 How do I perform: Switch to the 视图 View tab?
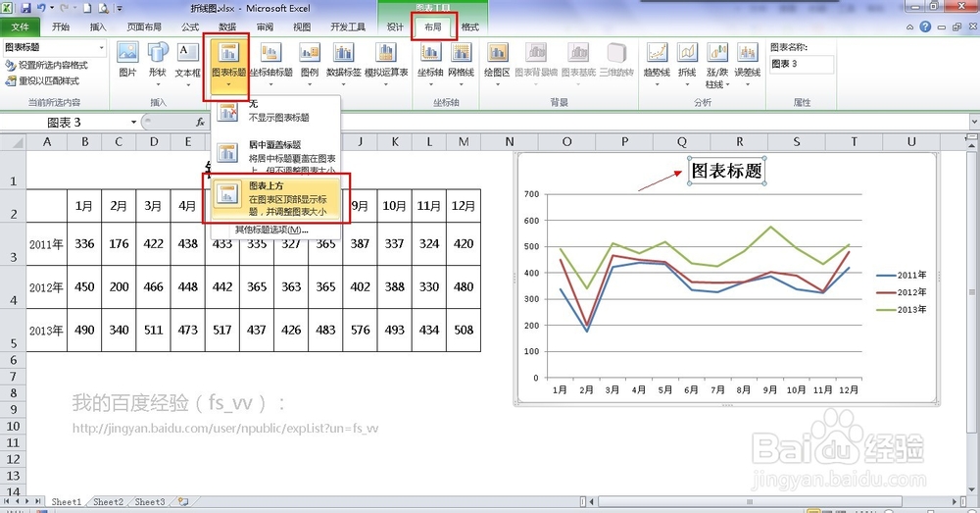[x=302, y=26]
